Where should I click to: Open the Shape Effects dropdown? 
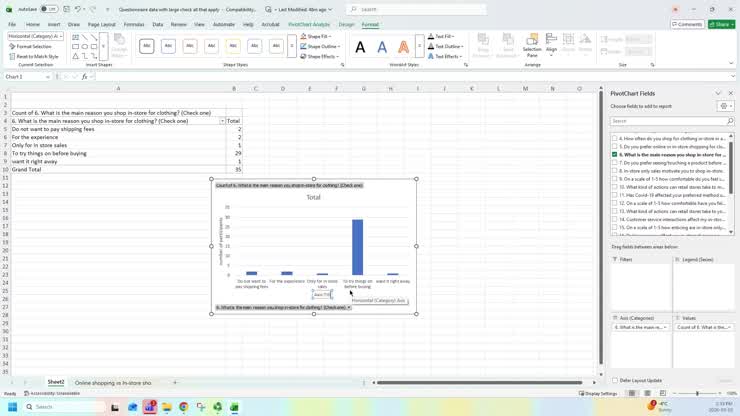point(320,56)
